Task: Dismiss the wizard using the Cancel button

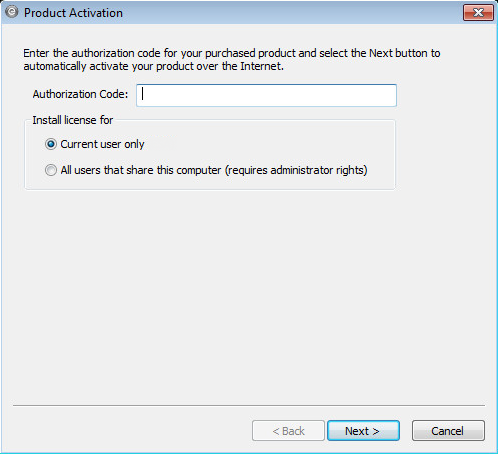Action: click(x=448, y=431)
